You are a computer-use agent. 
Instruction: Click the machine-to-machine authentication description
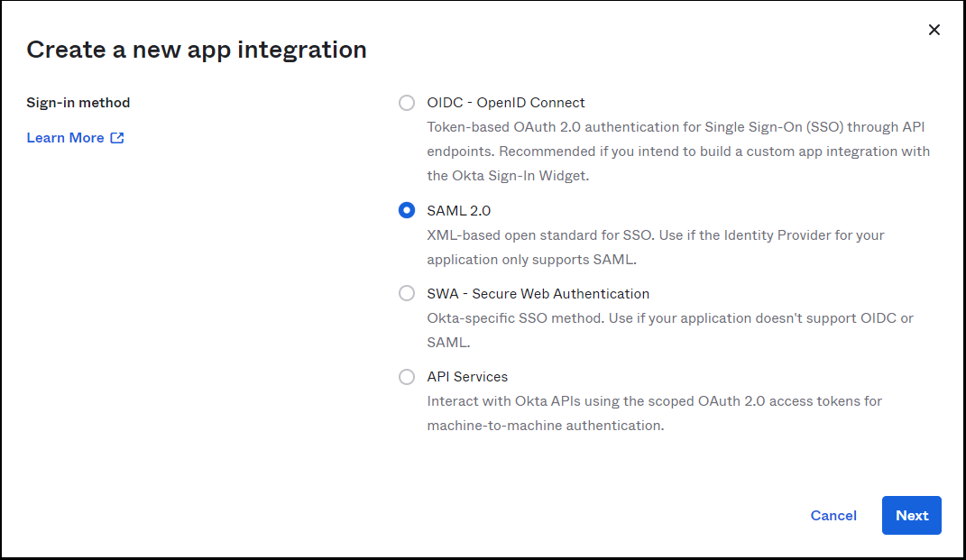click(545, 425)
